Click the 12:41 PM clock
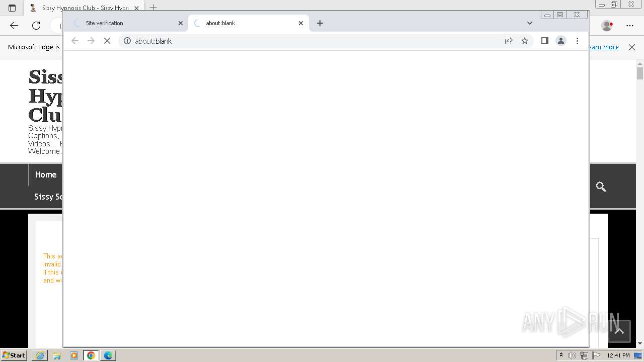644x362 pixels. pos(618,355)
